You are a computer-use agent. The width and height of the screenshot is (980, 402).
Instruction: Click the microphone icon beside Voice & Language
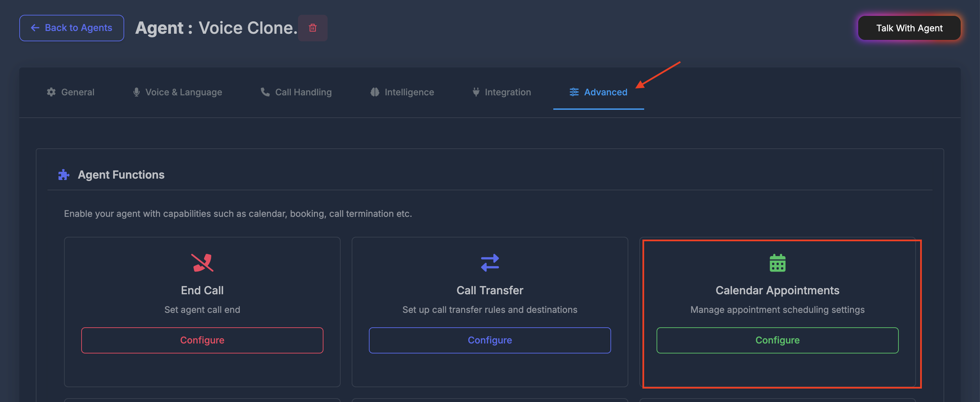(136, 92)
